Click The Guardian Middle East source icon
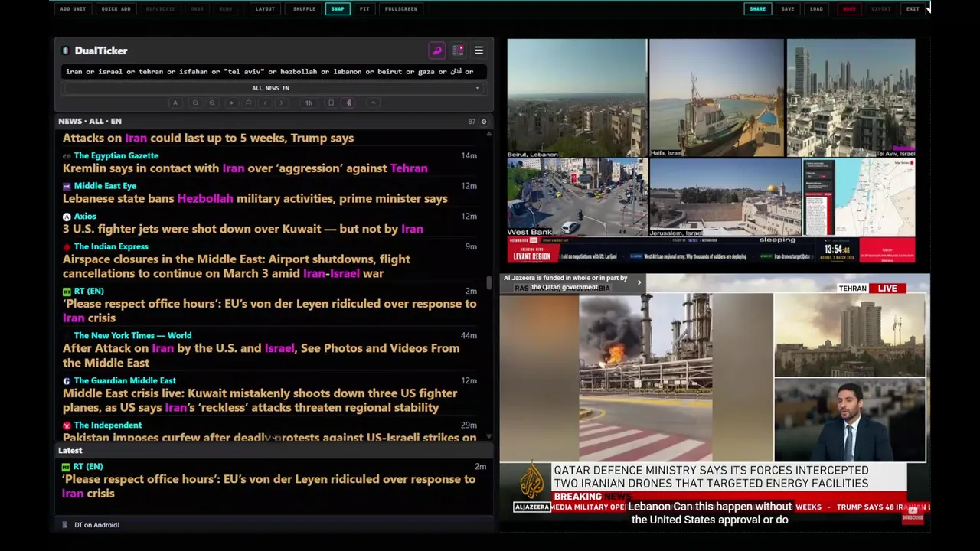Screen dimensions: 980x551 click(67, 380)
